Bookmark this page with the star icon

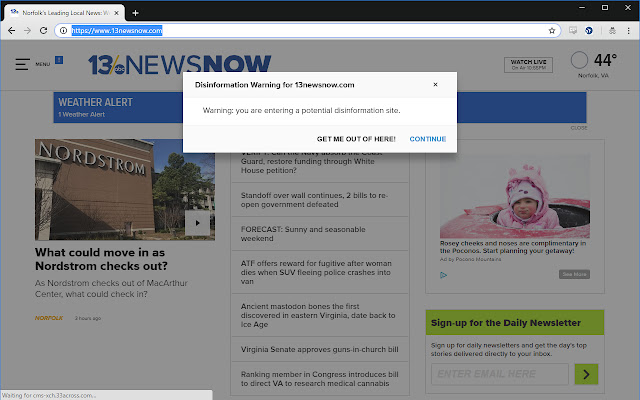pos(552,31)
